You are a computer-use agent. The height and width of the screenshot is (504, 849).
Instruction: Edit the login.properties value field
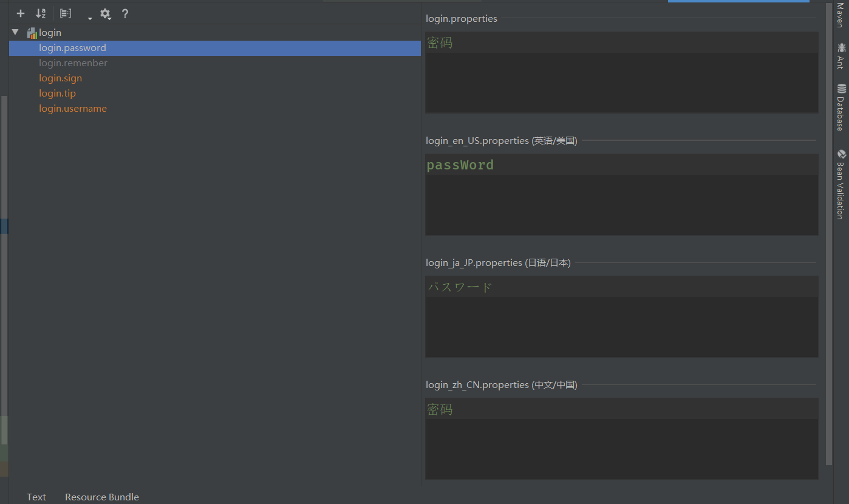622,72
